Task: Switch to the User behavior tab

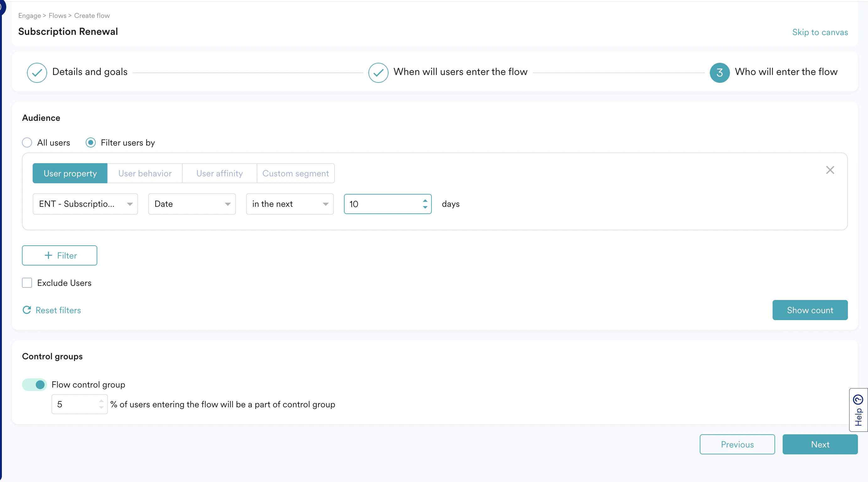Action: click(145, 173)
